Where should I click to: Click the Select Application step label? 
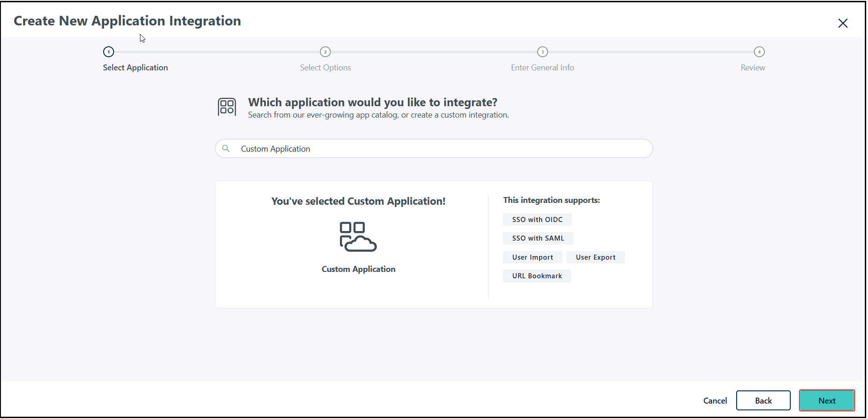tap(135, 68)
